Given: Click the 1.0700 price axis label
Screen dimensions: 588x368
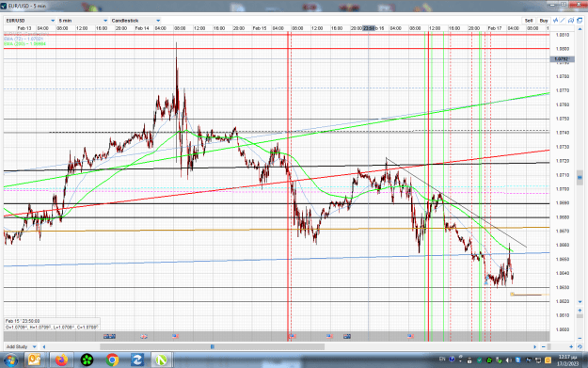Looking at the screenshot, I should point(563,189).
